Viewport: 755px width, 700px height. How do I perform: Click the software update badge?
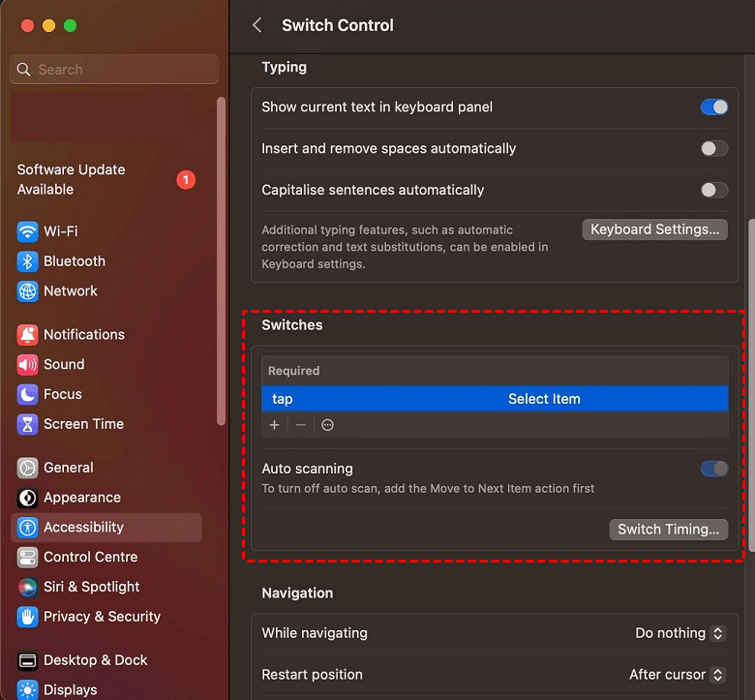(186, 180)
